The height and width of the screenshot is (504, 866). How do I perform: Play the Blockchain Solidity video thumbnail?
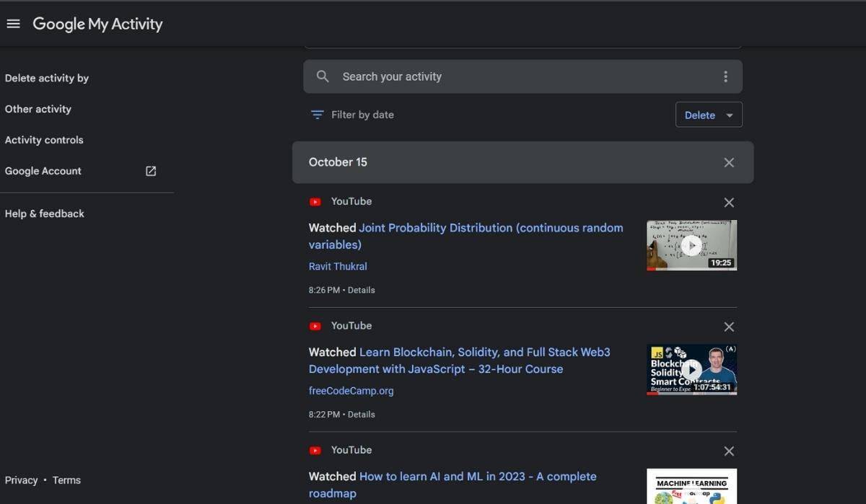coord(691,369)
